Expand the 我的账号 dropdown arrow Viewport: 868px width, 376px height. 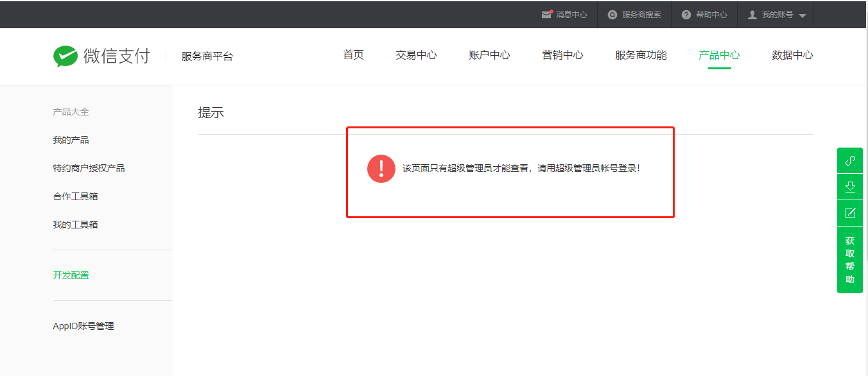(803, 15)
